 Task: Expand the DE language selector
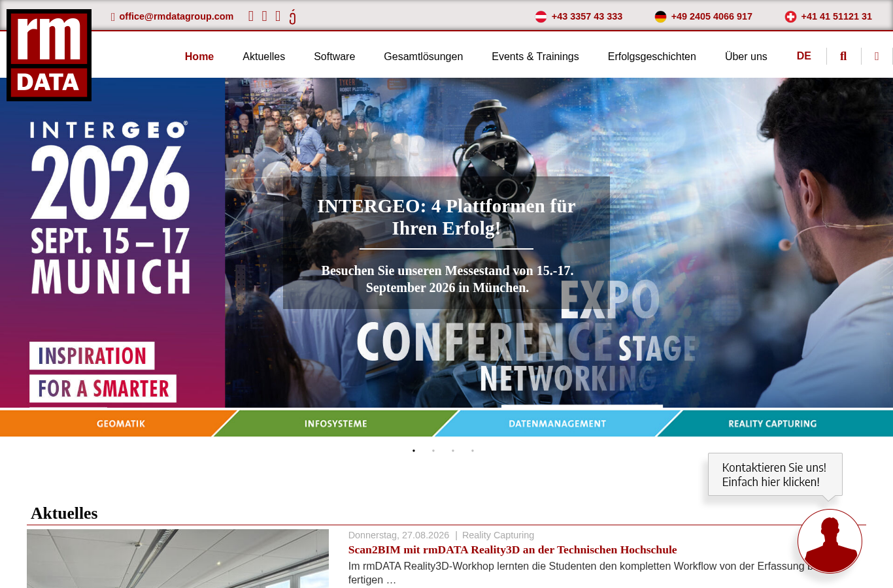pyautogui.click(x=804, y=56)
